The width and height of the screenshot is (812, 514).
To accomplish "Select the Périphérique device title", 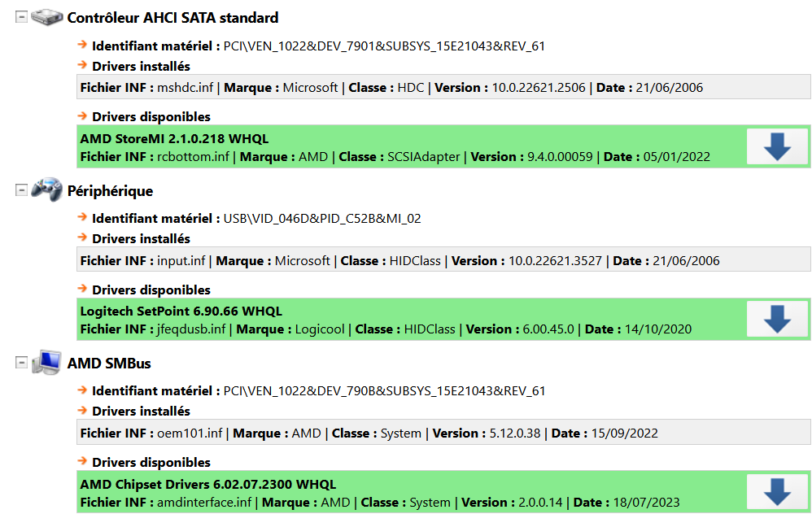I will 110,191.
